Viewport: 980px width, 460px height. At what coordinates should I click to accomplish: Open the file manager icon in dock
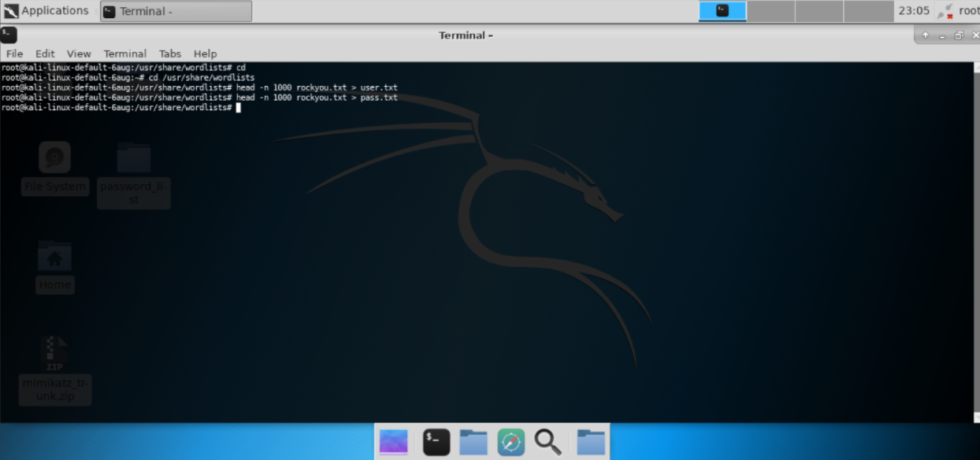pyautogui.click(x=473, y=442)
